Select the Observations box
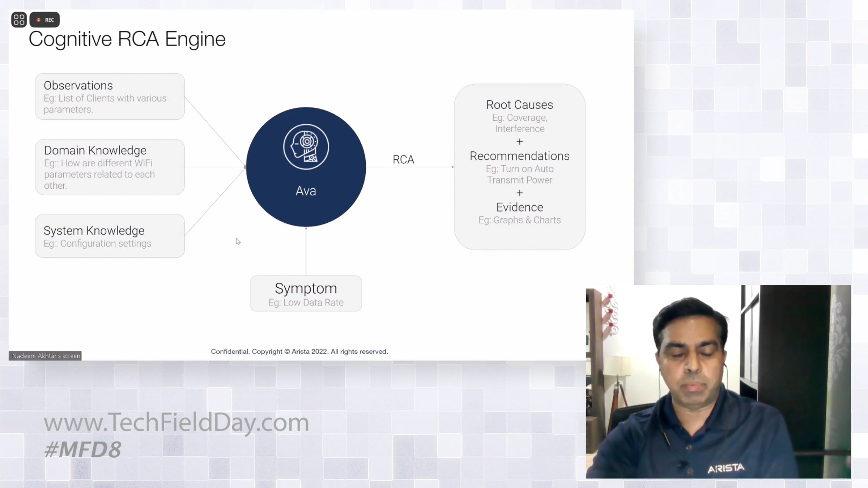The width and height of the screenshot is (868, 488). tap(110, 97)
